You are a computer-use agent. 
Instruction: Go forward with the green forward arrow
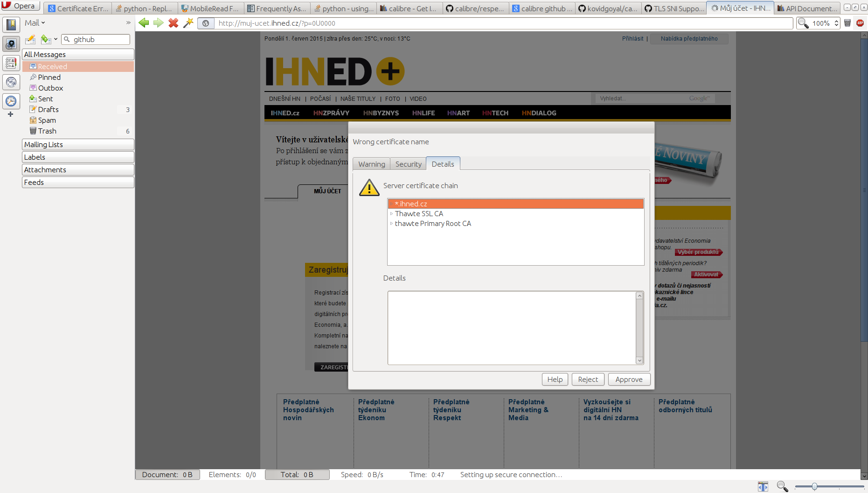(159, 23)
